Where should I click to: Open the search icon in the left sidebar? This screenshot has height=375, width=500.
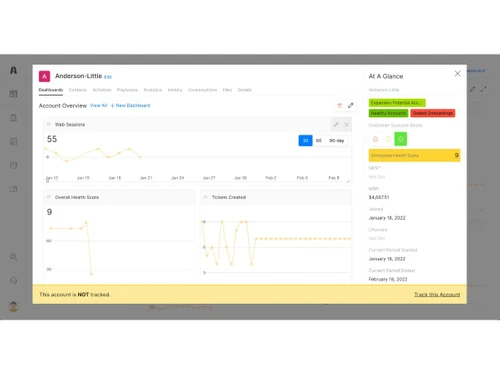13,257
